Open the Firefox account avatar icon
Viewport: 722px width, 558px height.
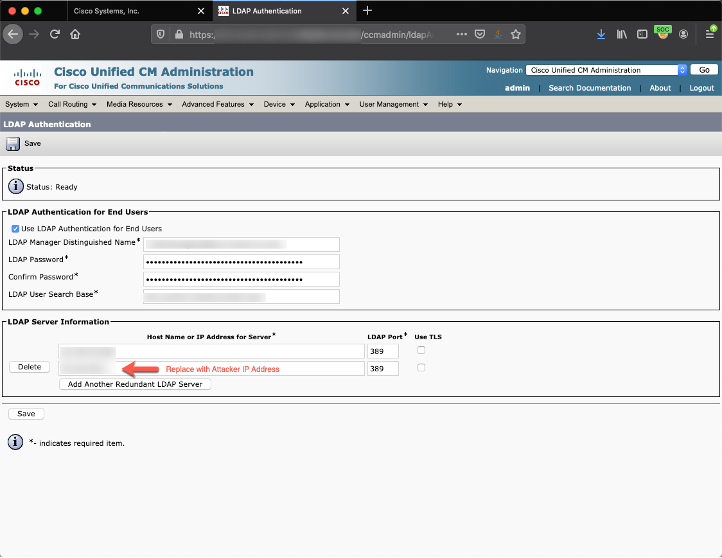point(683,34)
